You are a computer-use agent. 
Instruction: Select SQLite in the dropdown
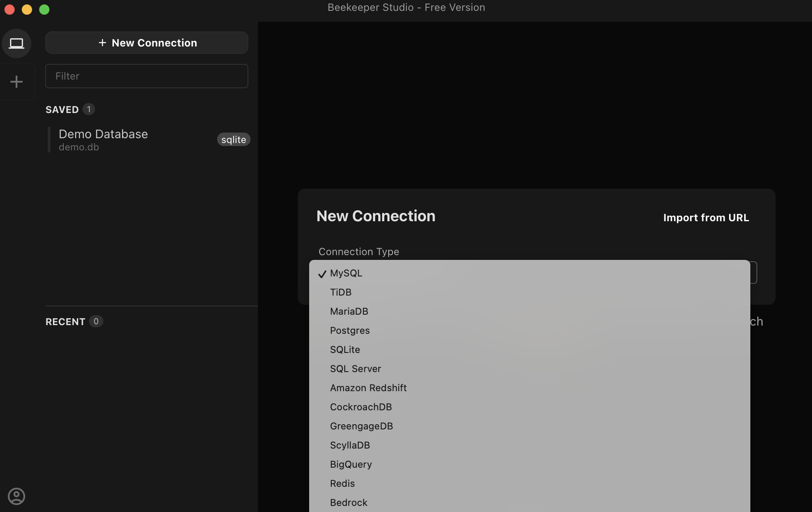pyautogui.click(x=529, y=349)
